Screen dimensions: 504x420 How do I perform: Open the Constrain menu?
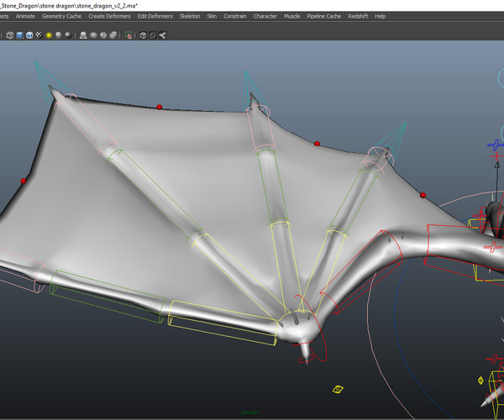(235, 16)
